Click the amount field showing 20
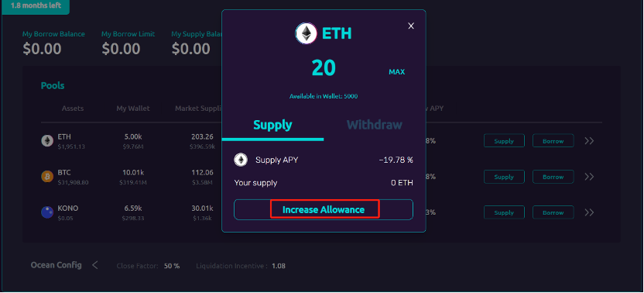The image size is (644, 293). pos(324,68)
